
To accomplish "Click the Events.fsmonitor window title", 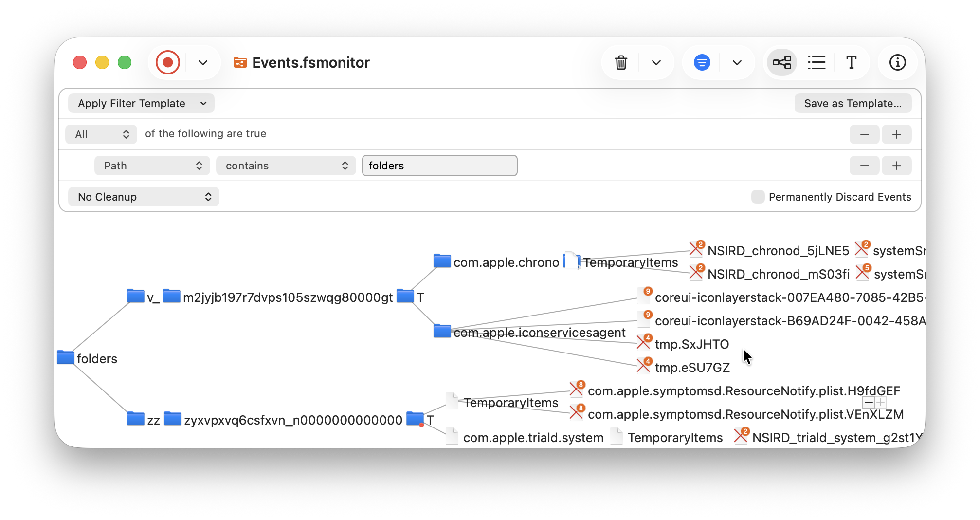I will 311,62.
